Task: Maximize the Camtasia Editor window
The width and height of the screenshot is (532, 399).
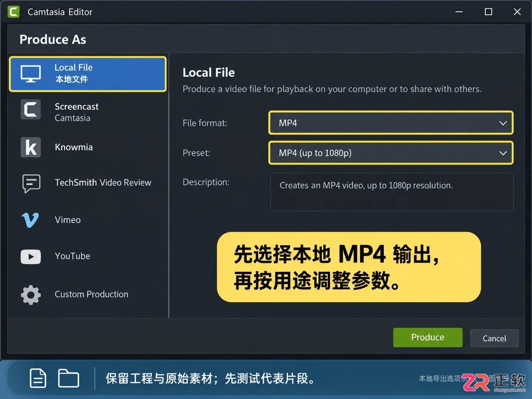Action: pyautogui.click(x=488, y=12)
